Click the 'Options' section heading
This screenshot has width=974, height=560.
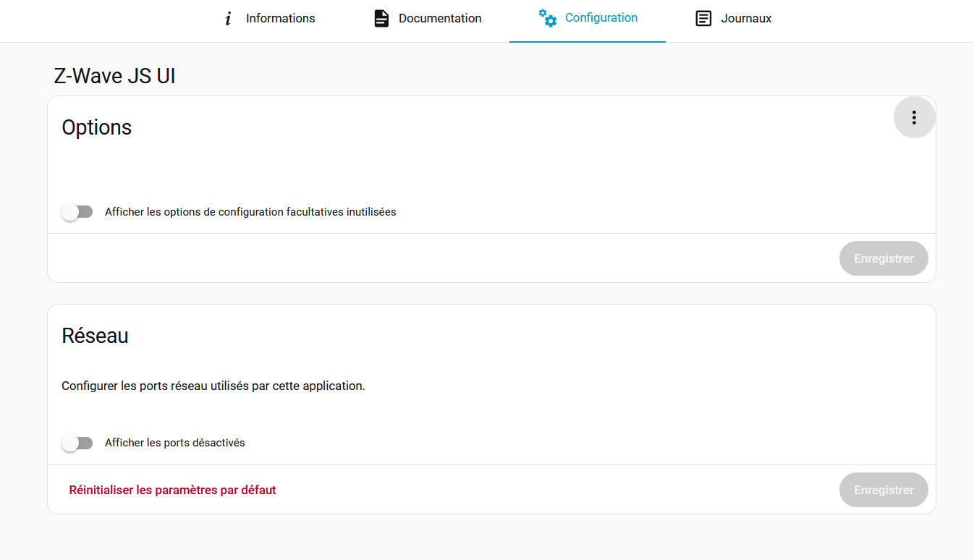pyautogui.click(x=97, y=127)
